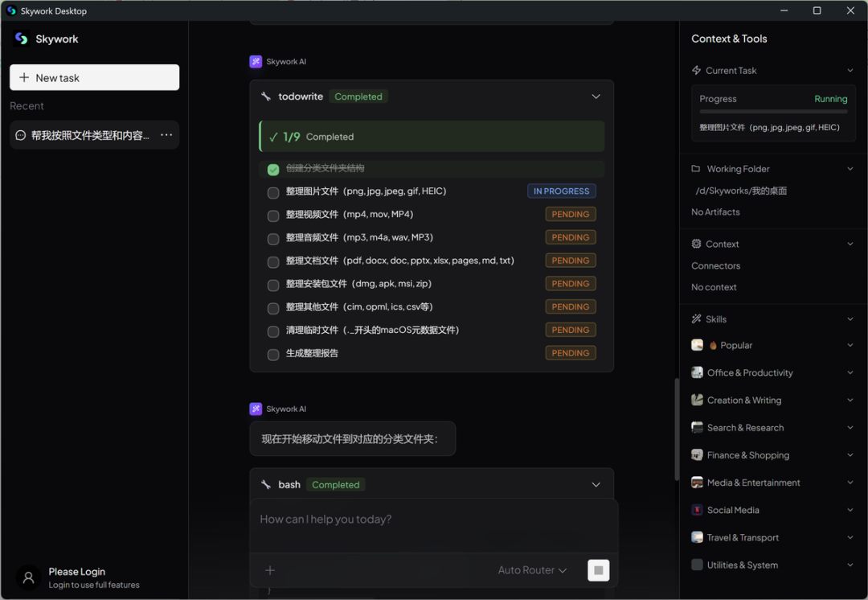Screen dimensions: 868x600
Task: Click the Skywork logo icon in sidebar
Action: click(21, 39)
